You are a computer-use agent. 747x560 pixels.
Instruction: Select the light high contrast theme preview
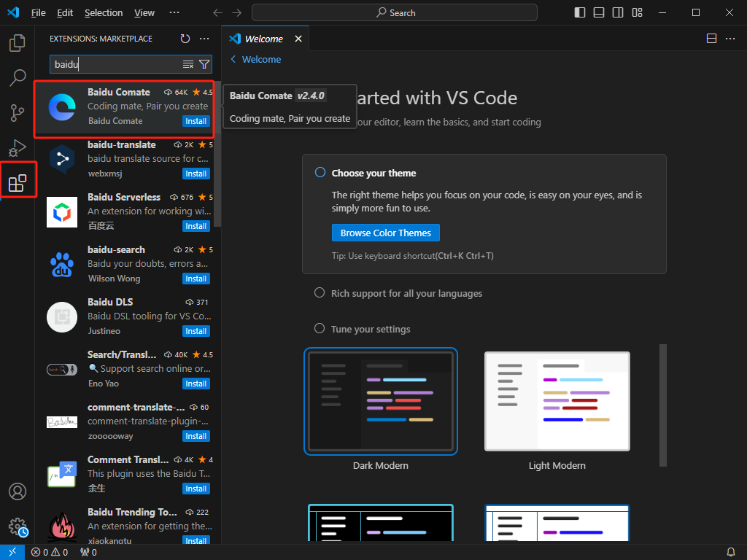(557, 523)
